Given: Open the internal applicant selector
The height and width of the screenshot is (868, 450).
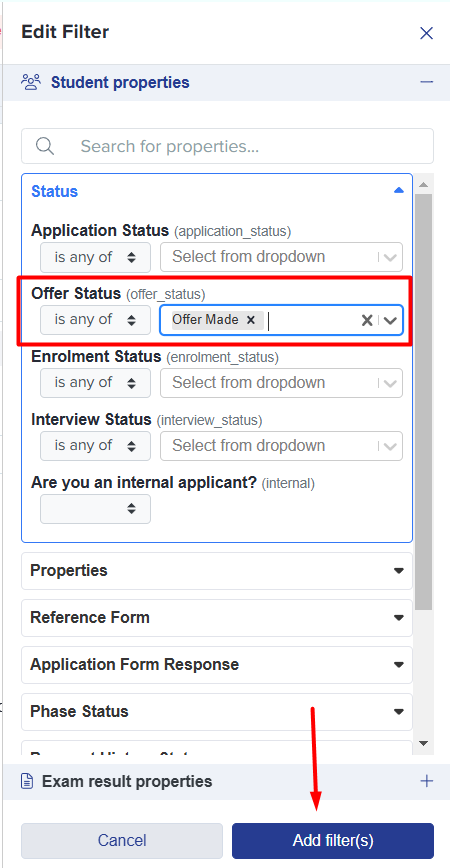Looking at the screenshot, I should [x=95, y=509].
